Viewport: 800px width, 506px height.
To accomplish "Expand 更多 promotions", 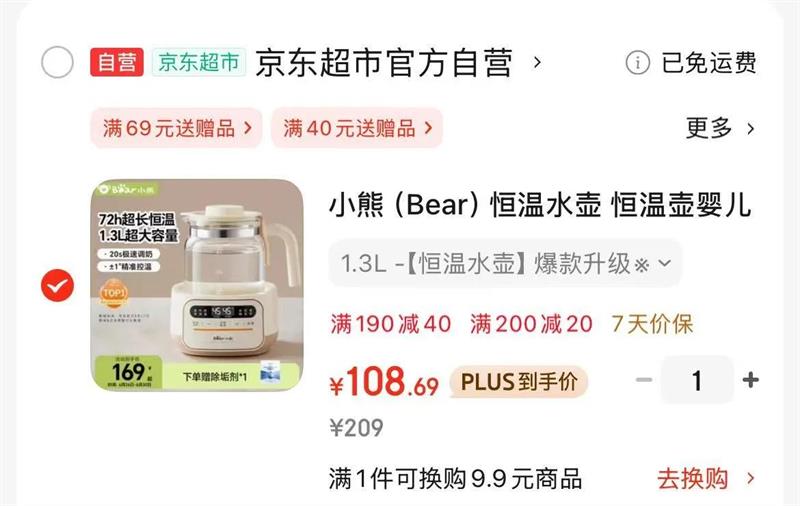I will (720, 128).
